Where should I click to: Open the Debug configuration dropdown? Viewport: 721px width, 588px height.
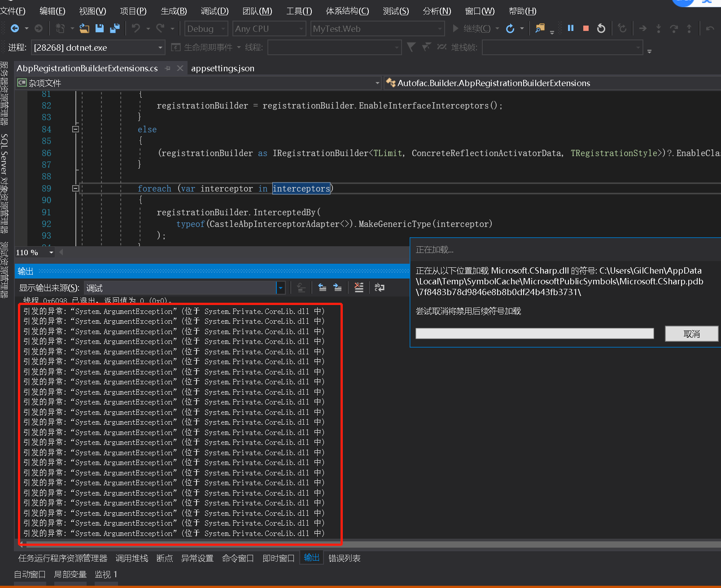click(x=206, y=29)
